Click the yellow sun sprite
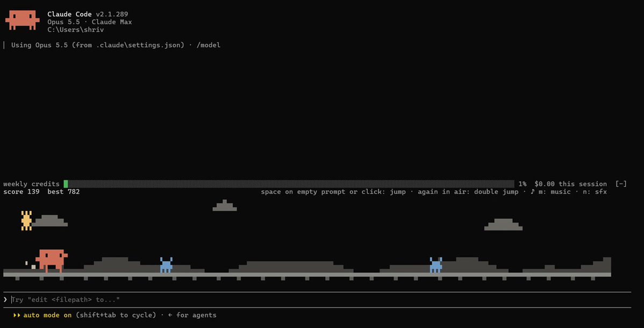Image resolution: width=644 pixels, height=328 pixels. coord(26,221)
